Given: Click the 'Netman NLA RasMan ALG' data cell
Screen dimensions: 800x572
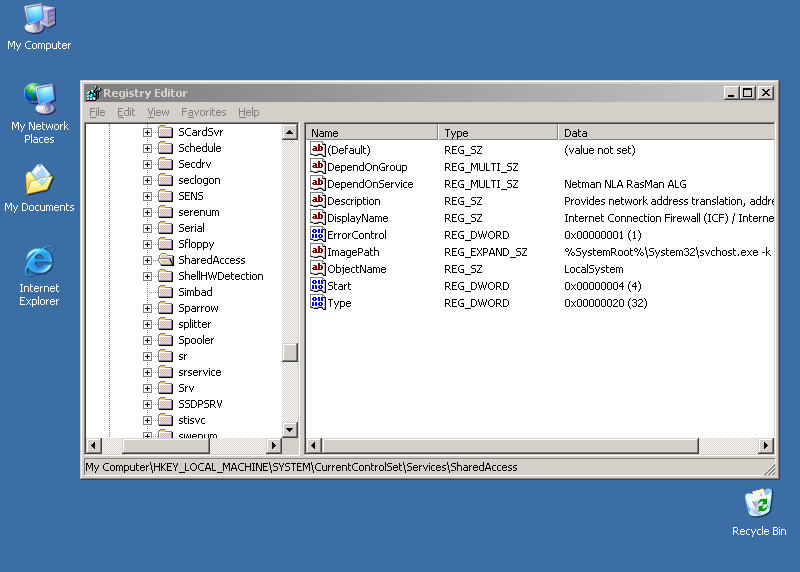Looking at the screenshot, I should (625, 184).
